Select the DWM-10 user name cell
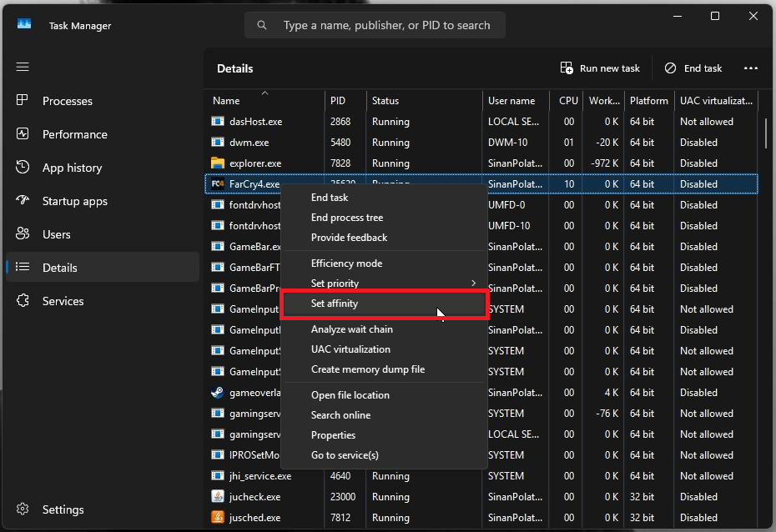The height and width of the screenshot is (532, 776). coord(508,142)
